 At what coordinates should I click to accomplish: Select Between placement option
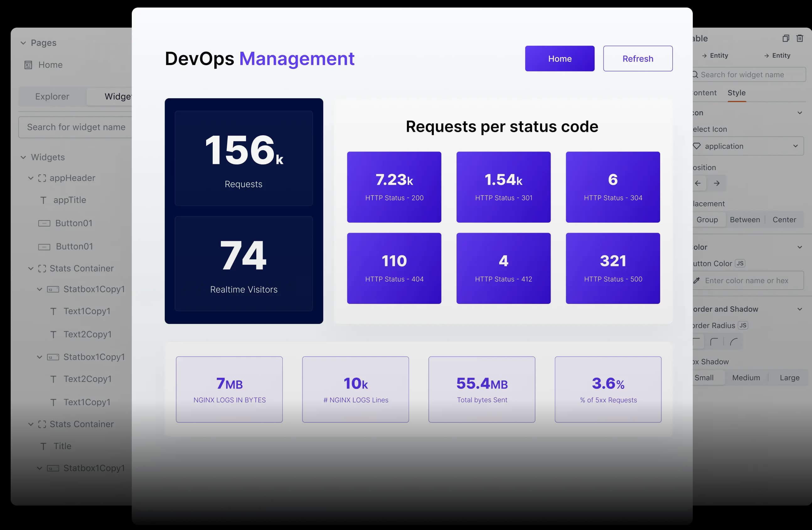pyautogui.click(x=745, y=220)
